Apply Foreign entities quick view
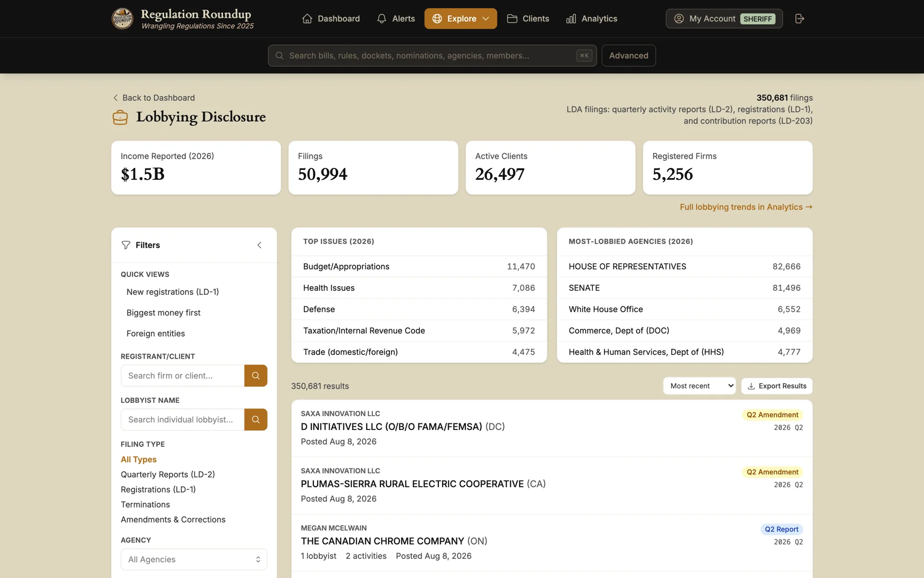This screenshot has height=578, width=924. (x=156, y=333)
